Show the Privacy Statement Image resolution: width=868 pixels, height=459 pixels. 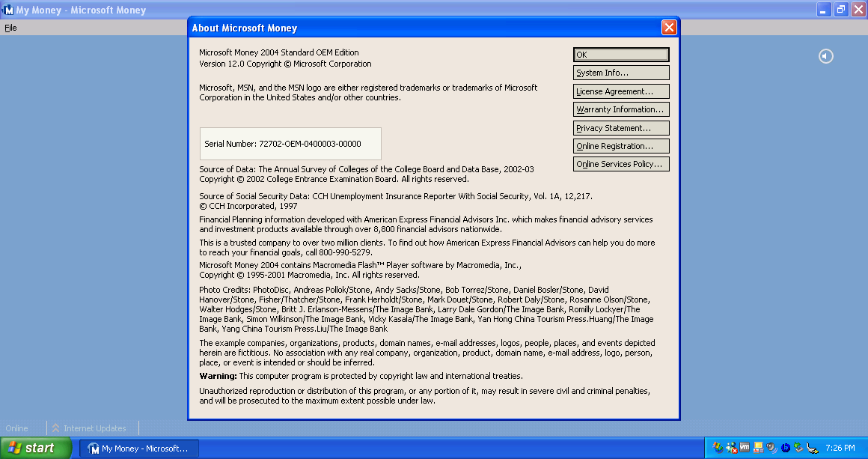pyautogui.click(x=620, y=128)
